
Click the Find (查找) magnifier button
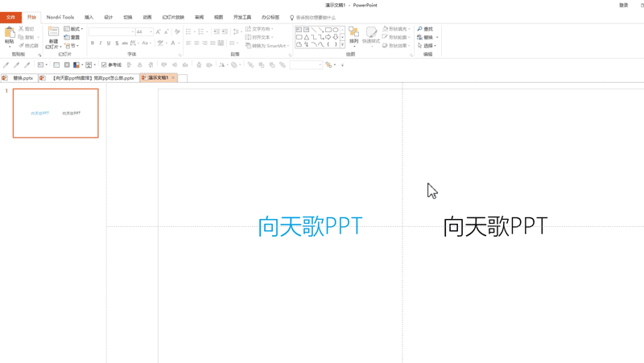(x=426, y=29)
